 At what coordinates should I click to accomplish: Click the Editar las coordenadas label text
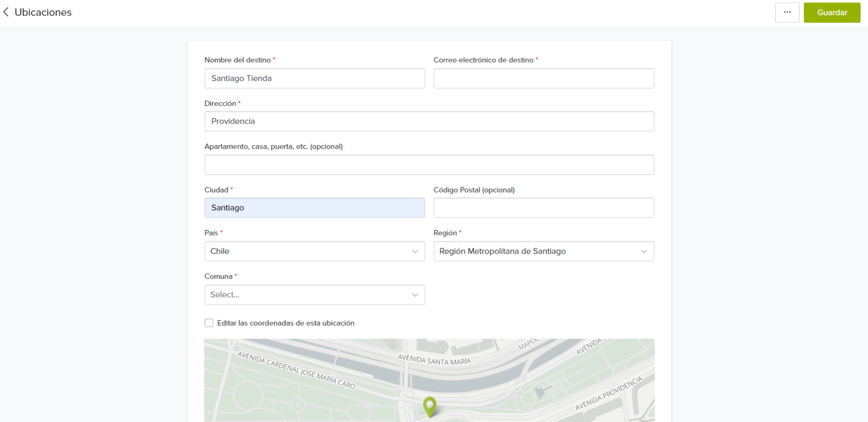(286, 323)
